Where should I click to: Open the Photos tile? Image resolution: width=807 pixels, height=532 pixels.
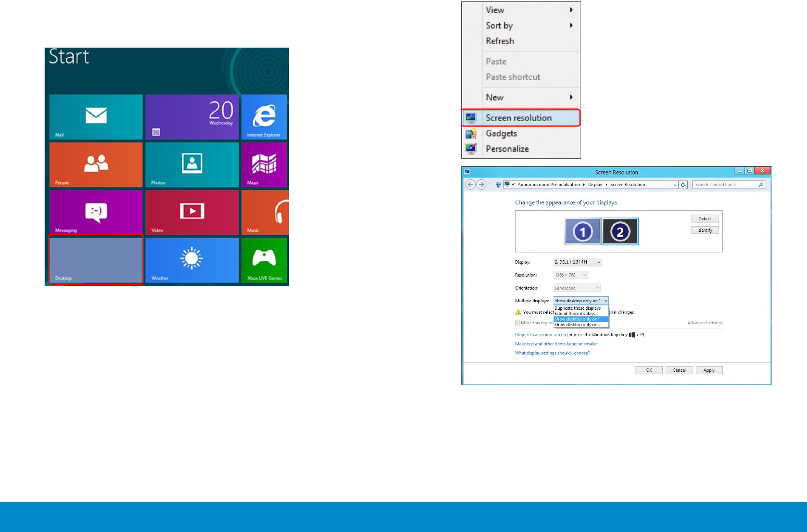click(x=192, y=165)
